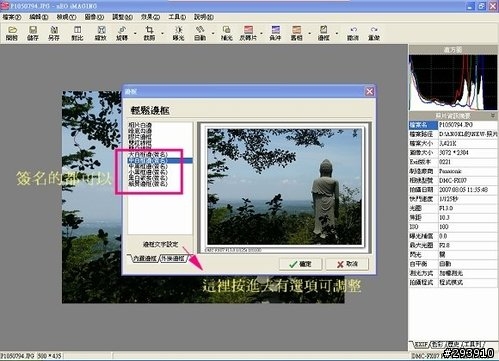The width and height of the screenshot is (499, 361).
Task: Open the 檔案 (File) menu
Action: 12,17
